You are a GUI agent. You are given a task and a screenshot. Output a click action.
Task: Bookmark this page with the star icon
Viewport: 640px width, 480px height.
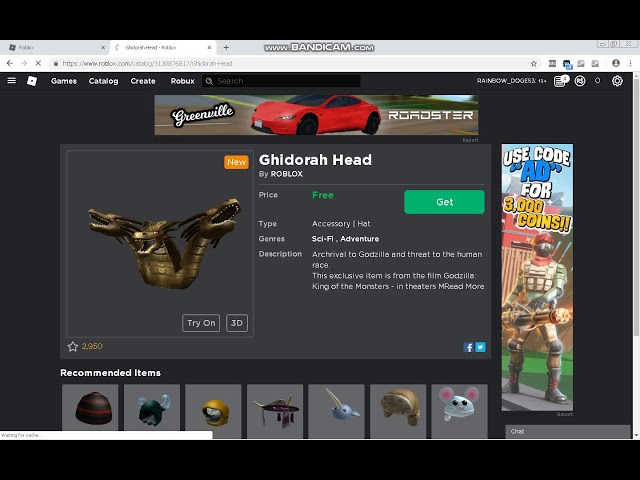coord(533,63)
